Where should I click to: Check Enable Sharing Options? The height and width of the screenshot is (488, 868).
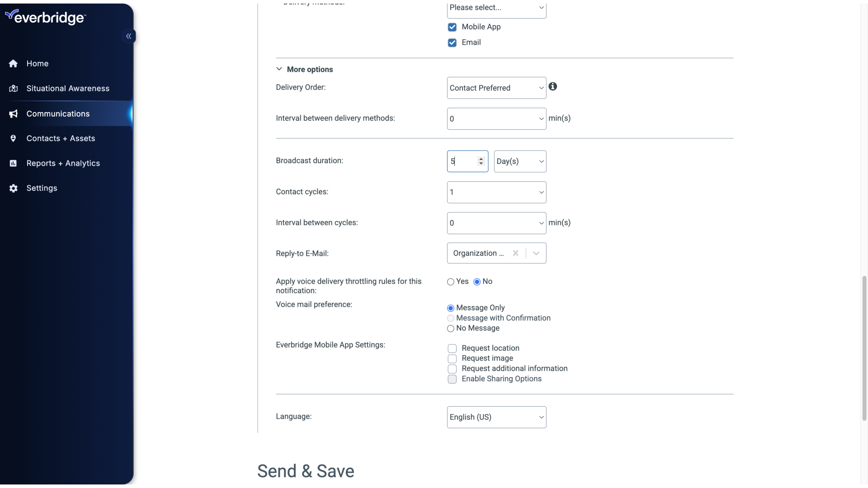click(x=452, y=379)
